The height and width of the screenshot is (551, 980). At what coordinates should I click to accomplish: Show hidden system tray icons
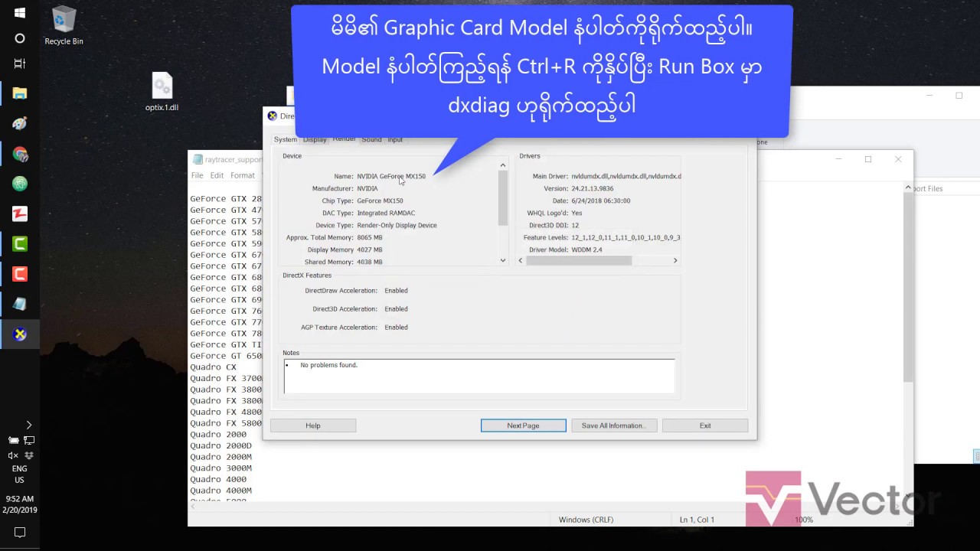(28, 425)
